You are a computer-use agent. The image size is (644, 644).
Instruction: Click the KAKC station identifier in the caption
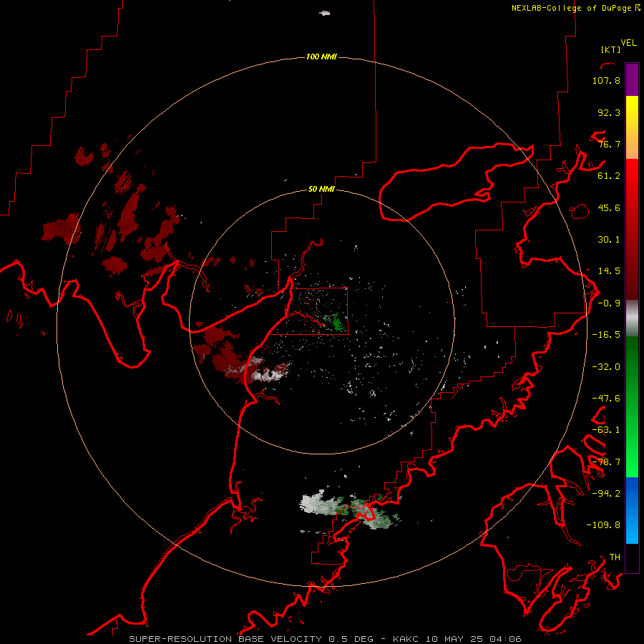(406, 639)
